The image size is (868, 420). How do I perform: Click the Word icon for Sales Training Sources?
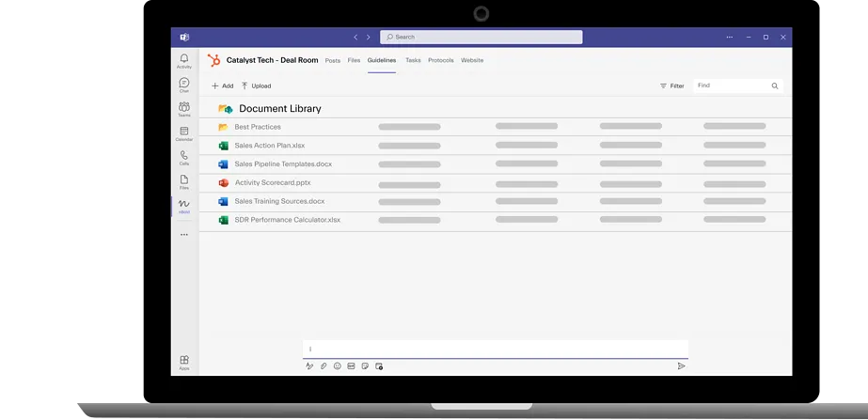[x=223, y=201]
